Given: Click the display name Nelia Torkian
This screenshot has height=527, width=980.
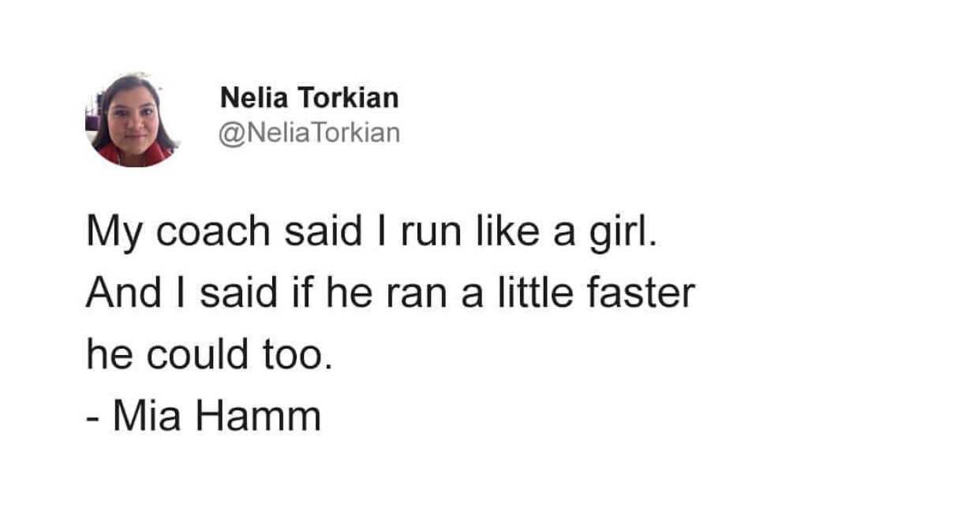Looking at the screenshot, I should (x=309, y=99).
